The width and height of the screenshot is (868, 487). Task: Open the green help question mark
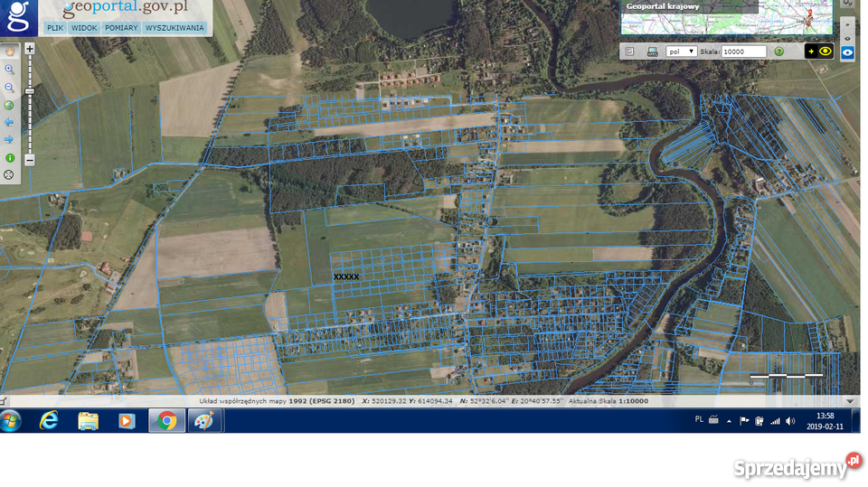coord(778,52)
